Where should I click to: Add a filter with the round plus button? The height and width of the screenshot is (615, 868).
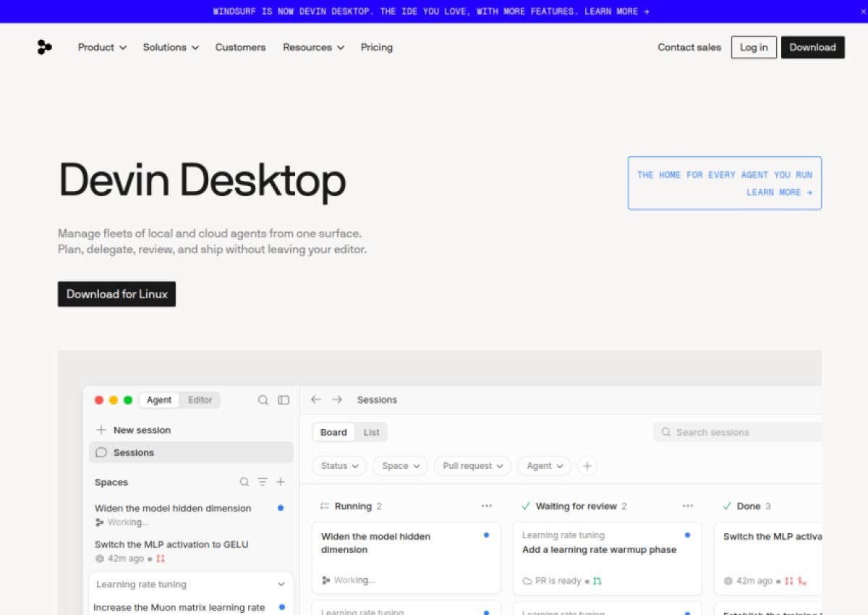pyautogui.click(x=587, y=466)
